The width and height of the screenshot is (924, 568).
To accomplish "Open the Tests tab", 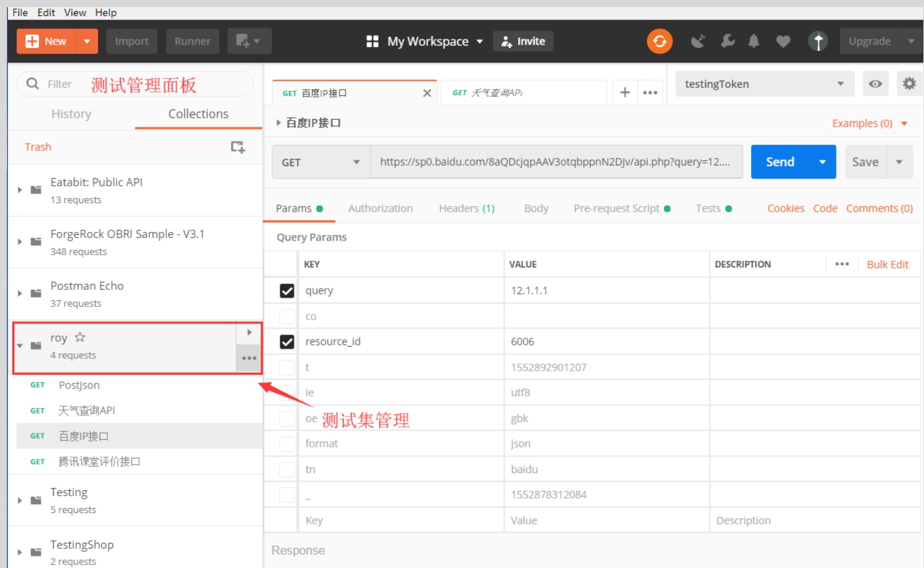I will (714, 208).
